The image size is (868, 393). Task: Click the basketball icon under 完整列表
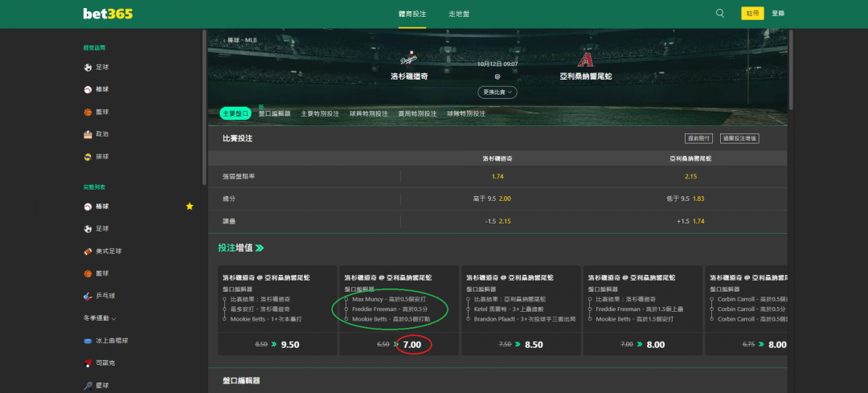click(88, 273)
